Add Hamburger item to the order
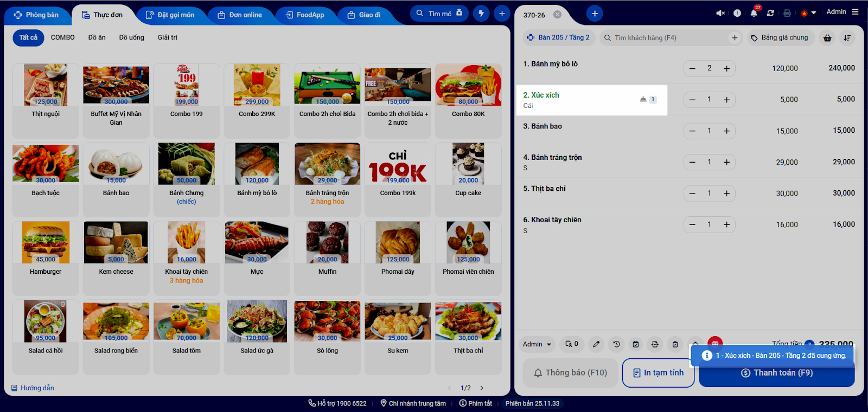This screenshot has width=868, height=412. (x=46, y=258)
